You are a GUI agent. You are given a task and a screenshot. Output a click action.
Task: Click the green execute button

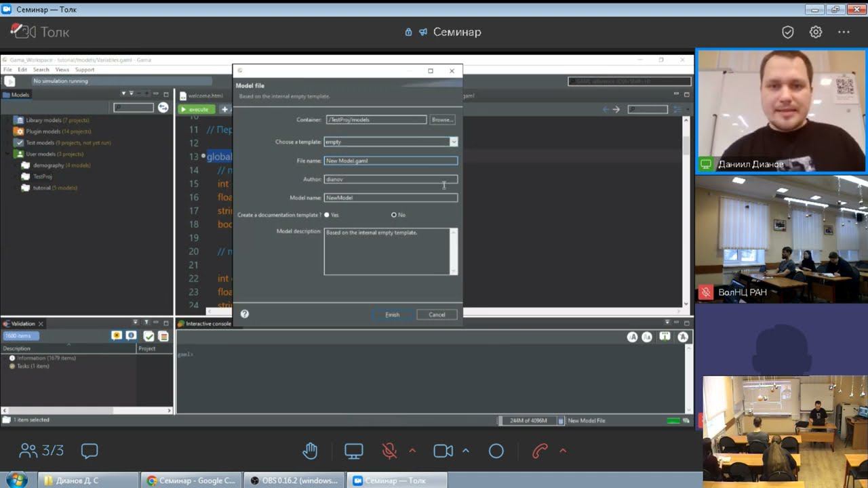coord(197,109)
